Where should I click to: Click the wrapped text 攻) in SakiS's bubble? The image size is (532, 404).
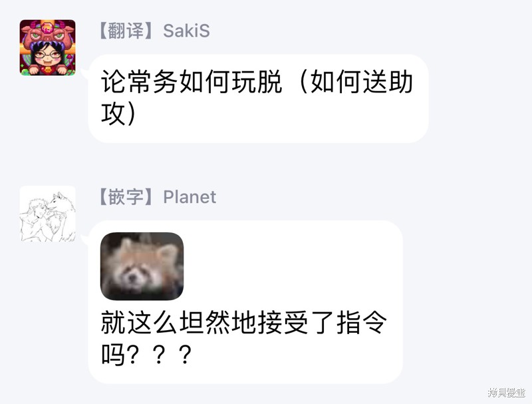pos(118,113)
